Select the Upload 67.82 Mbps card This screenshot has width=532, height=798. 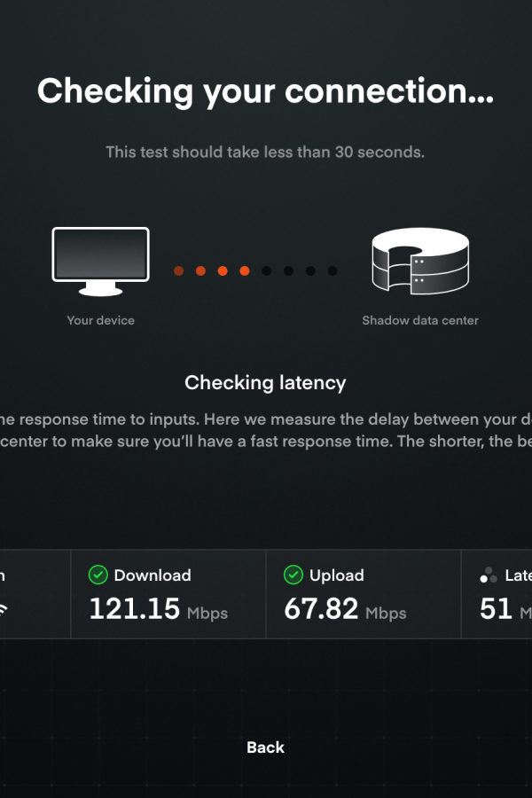(364, 594)
